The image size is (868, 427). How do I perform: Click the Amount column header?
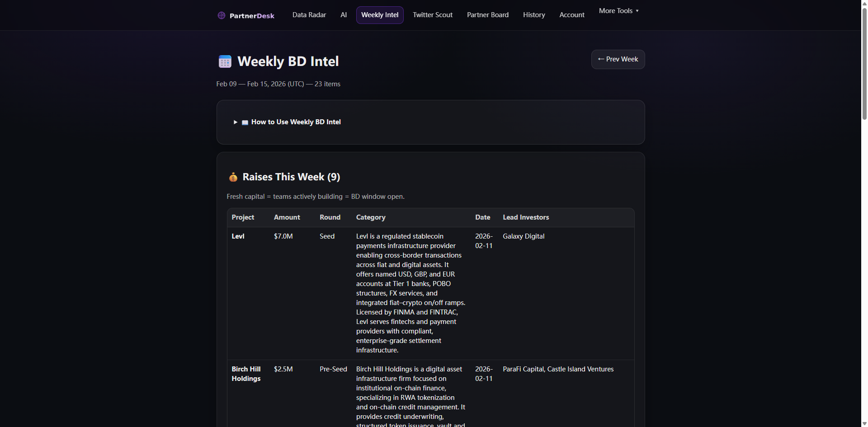[x=287, y=217]
